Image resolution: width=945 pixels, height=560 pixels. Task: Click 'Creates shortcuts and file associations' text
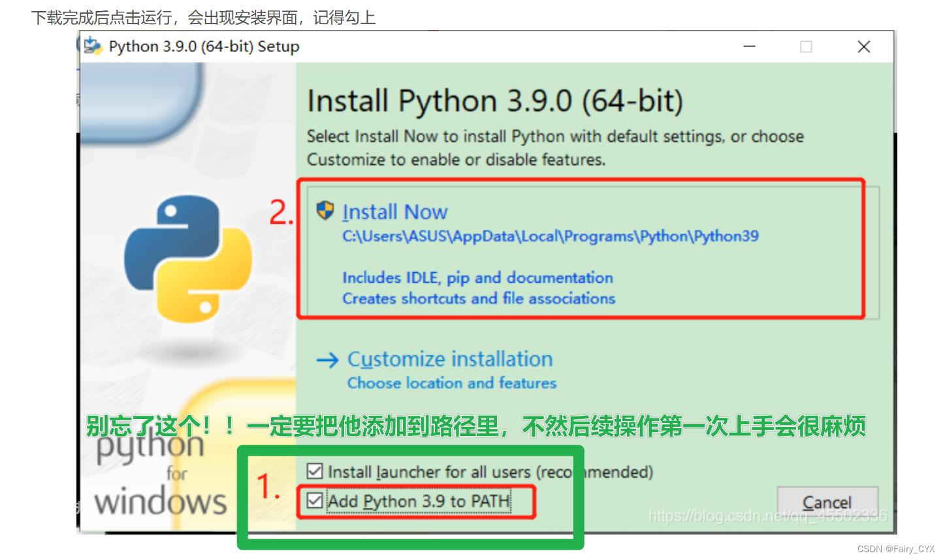[479, 299]
